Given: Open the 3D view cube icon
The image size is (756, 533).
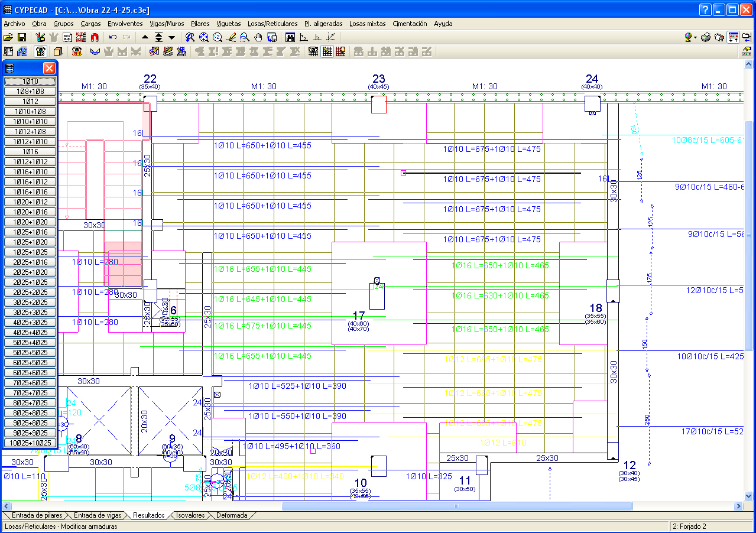Looking at the screenshot, I should pyautogui.click(x=58, y=51).
